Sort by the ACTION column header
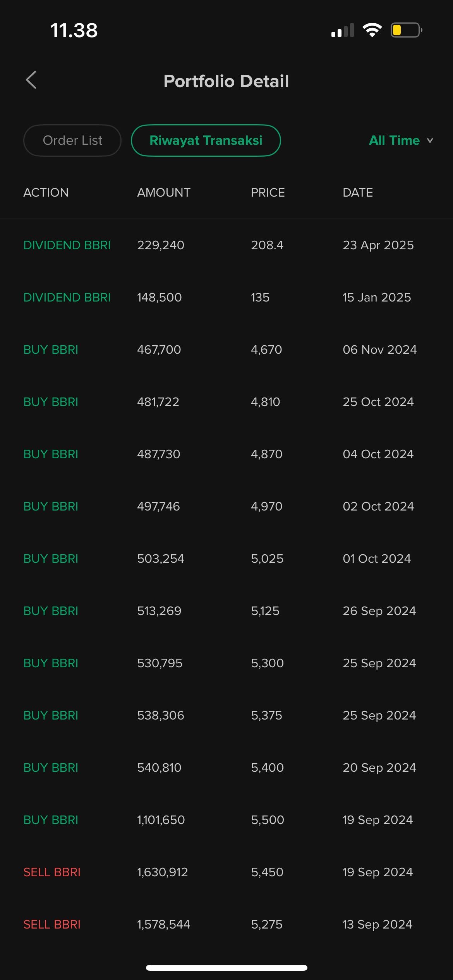The image size is (453, 980). tap(46, 192)
